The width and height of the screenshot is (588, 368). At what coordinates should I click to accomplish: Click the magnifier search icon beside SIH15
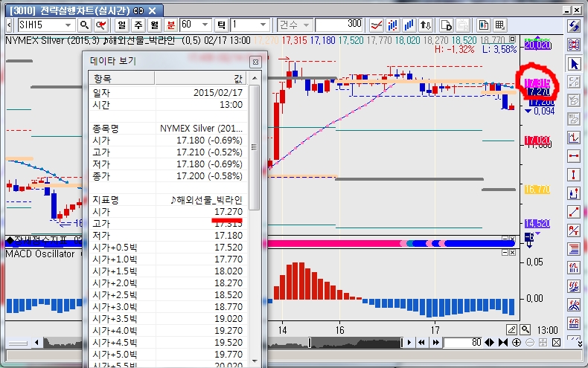tap(84, 25)
